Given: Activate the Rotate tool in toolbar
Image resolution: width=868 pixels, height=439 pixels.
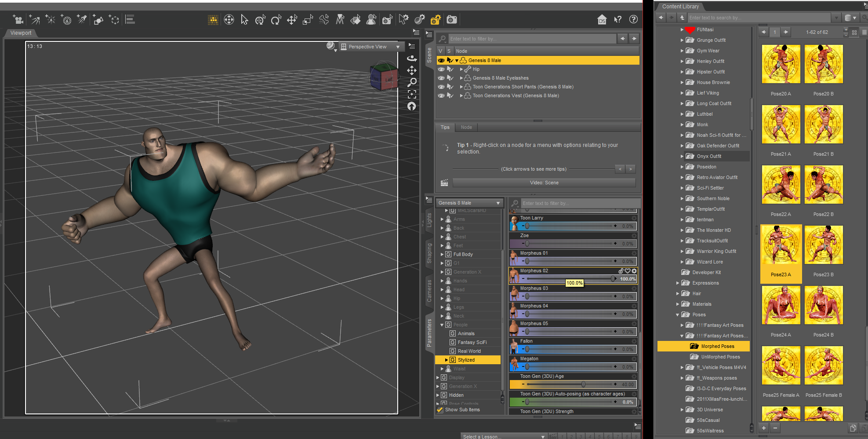Looking at the screenshot, I should [x=276, y=20].
